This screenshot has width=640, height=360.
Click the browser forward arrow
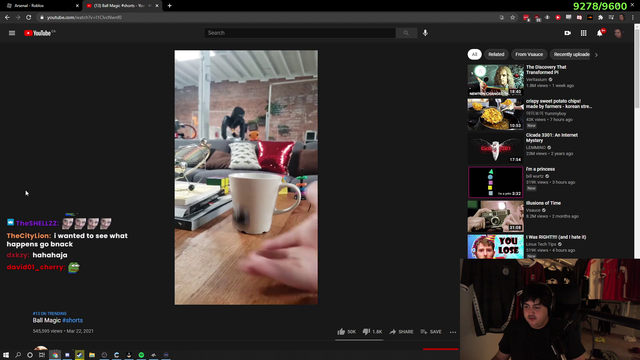point(18,18)
